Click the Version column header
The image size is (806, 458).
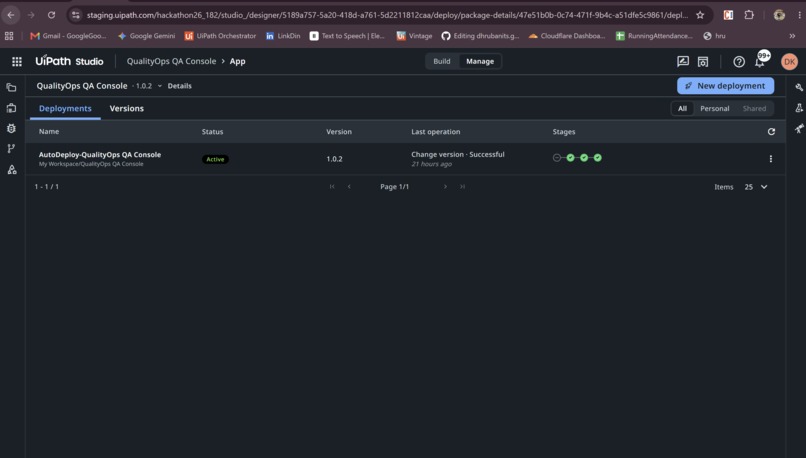point(339,132)
